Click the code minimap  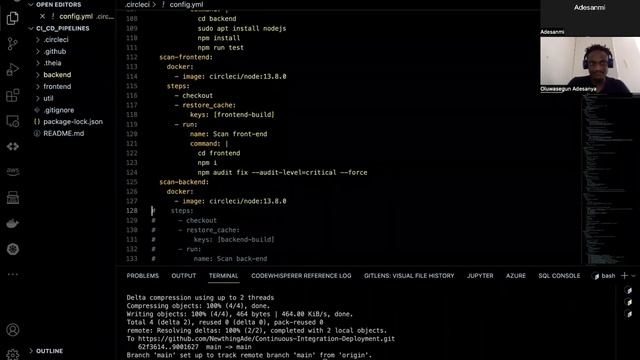tap(608, 180)
